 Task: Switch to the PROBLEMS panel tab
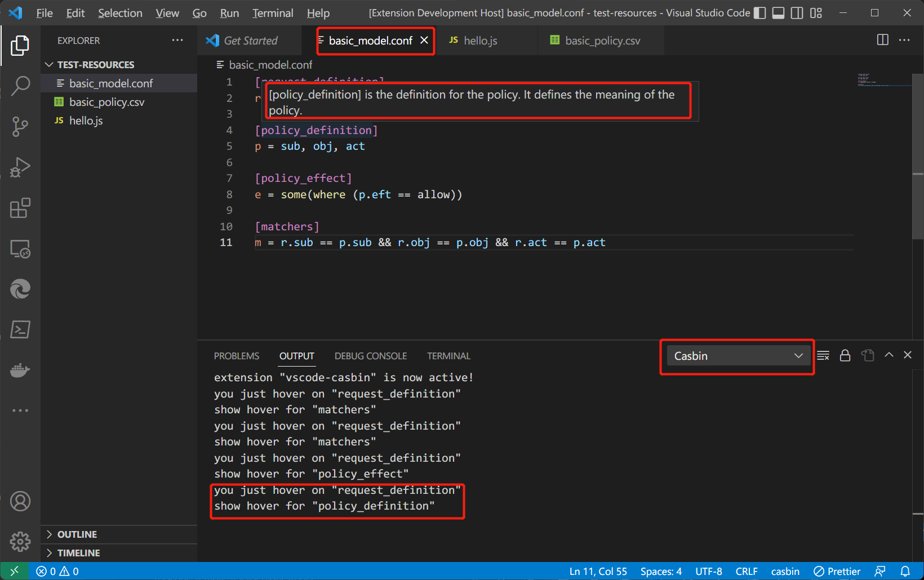[x=237, y=356]
